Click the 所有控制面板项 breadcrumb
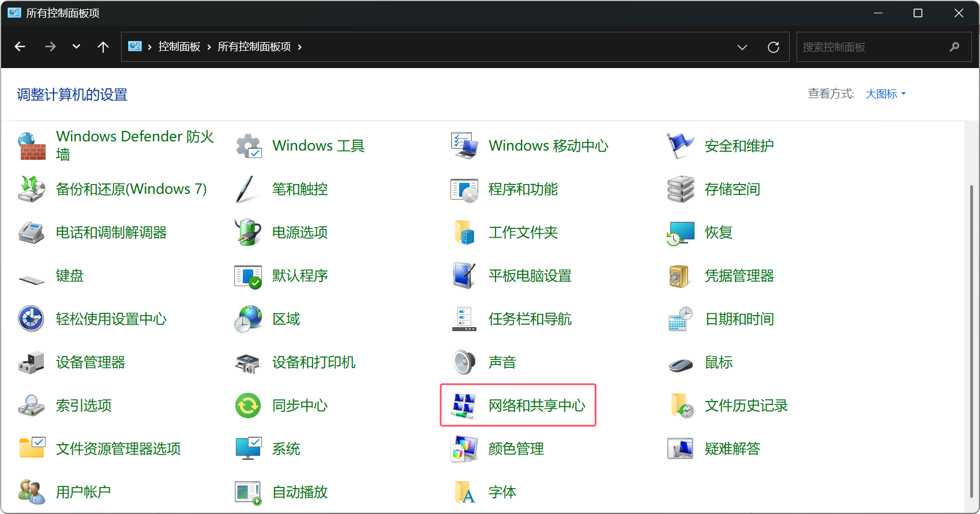 [254, 47]
